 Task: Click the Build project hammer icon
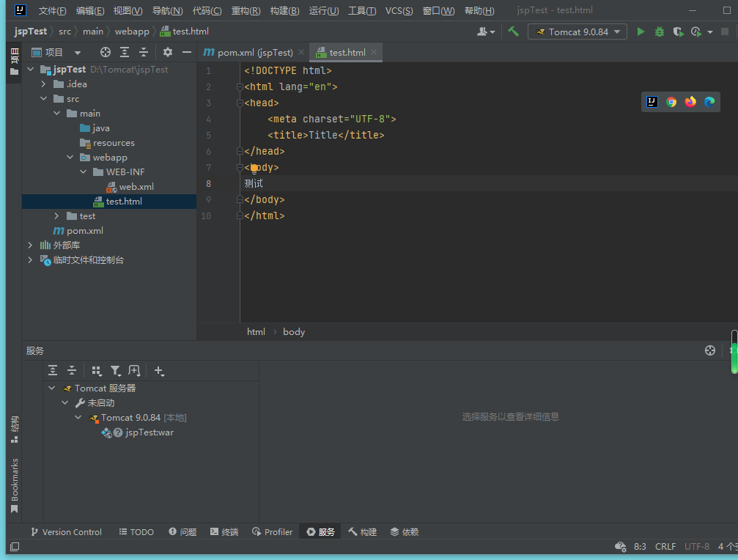(513, 32)
